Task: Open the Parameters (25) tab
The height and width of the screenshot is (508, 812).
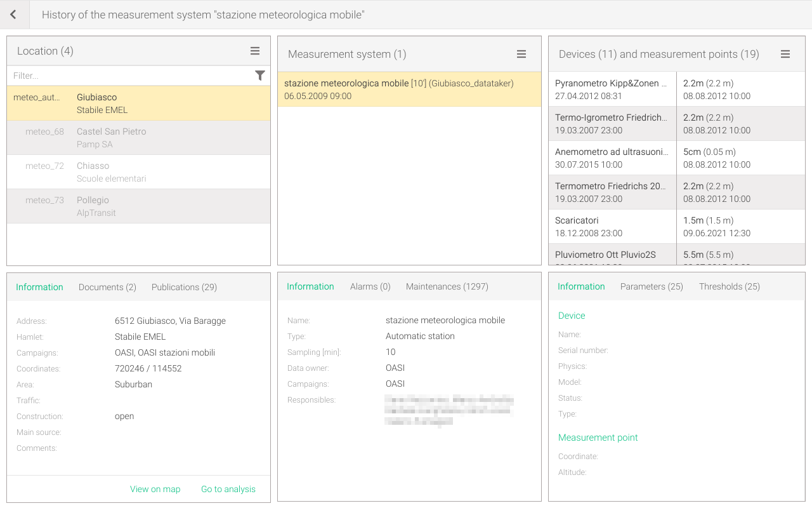Action: click(652, 286)
